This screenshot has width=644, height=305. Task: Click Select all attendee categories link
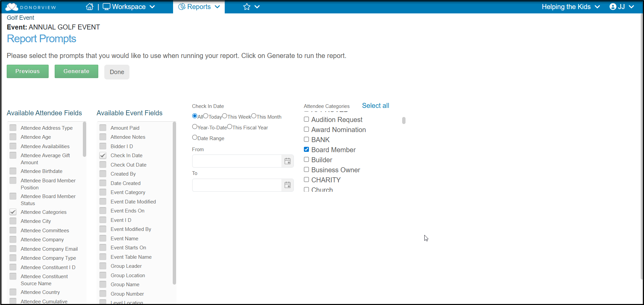pyautogui.click(x=375, y=106)
